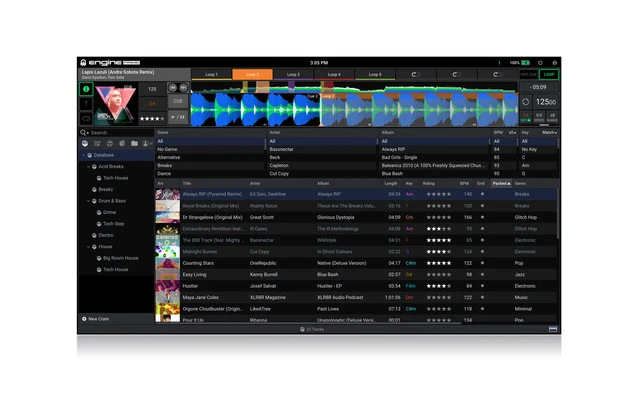Select the Electro crate
This screenshot has height=400, width=640.
[106, 235]
